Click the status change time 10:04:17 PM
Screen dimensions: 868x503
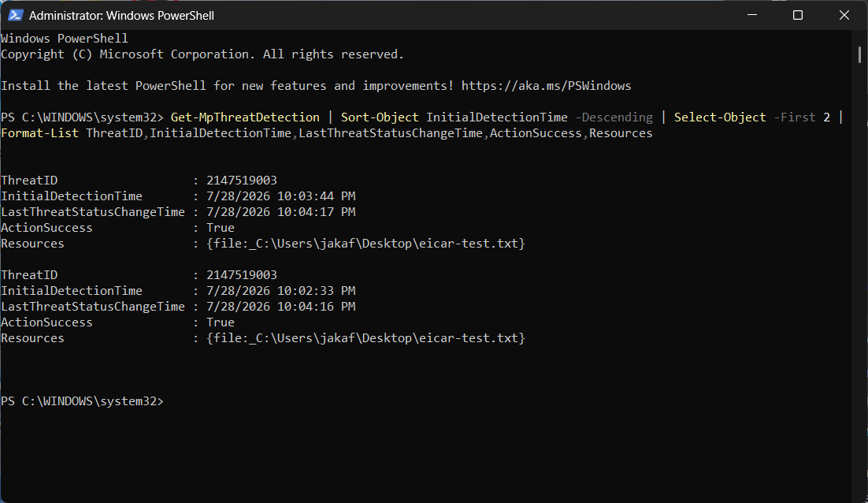click(x=316, y=212)
